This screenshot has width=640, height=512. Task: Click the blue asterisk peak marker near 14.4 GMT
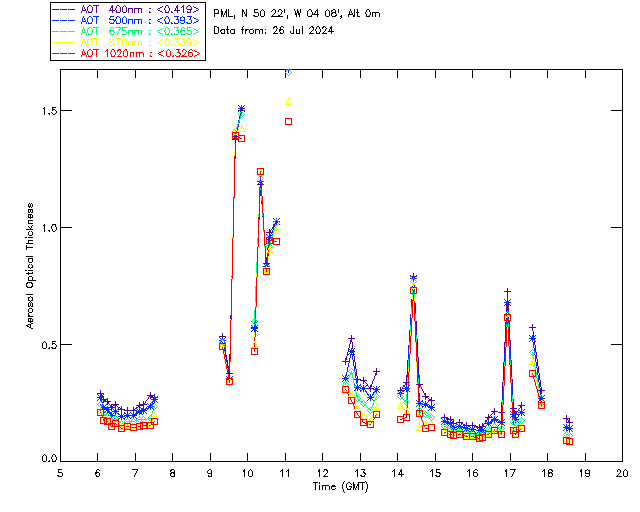[413, 278]
